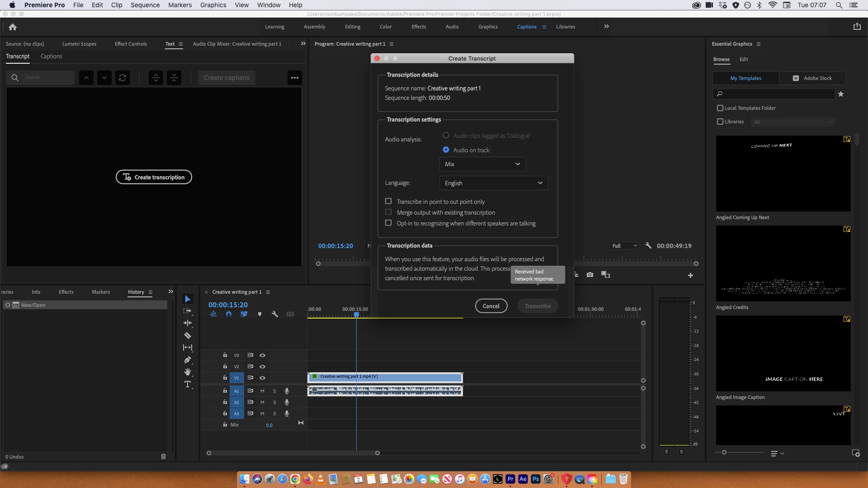Click the Ripple Edit tool
The width and height of the screenshot is (868, 488).
coord(187,323)
